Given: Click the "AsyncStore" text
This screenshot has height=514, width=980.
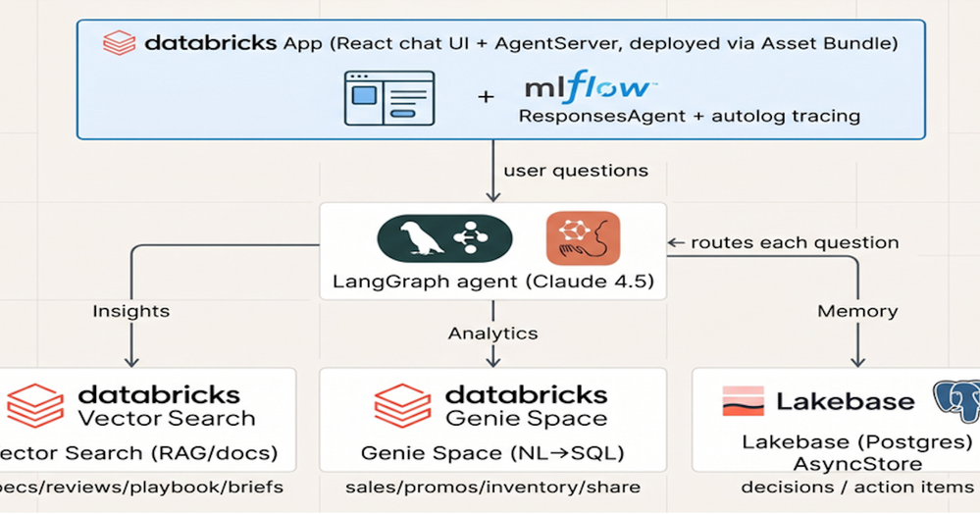Looking at the screenshot, I should (857, 464).
